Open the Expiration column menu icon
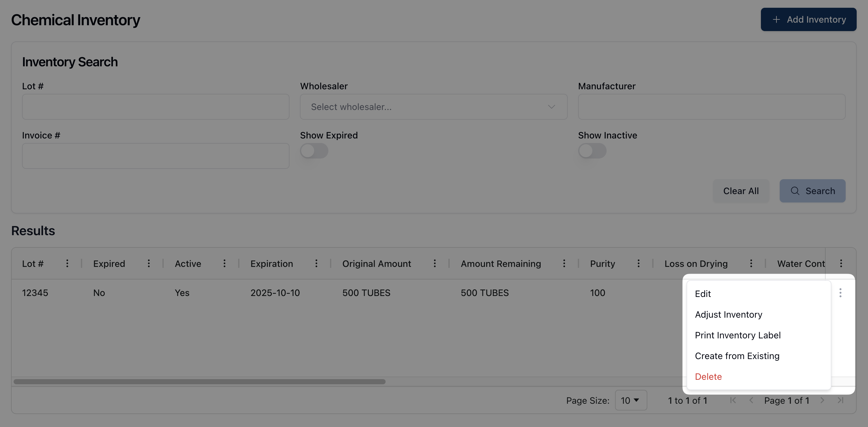 tap(316, 264)
